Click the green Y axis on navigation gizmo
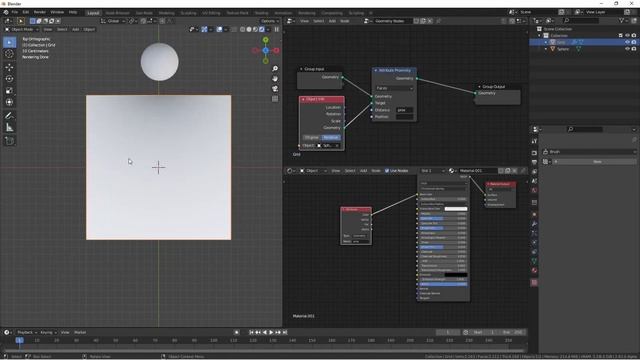This screenshot has height=360, width=640. coord(266,40)
